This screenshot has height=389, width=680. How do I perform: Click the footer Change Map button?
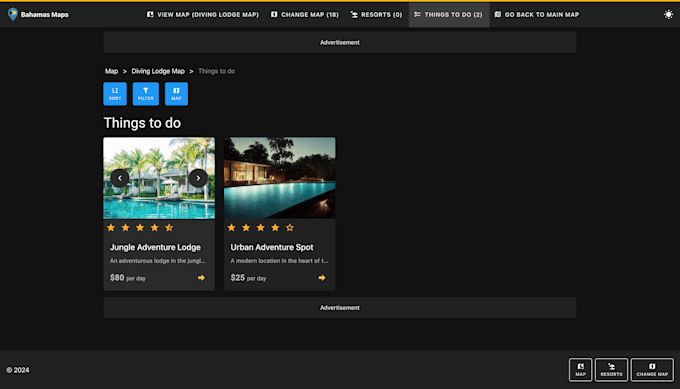652,369
